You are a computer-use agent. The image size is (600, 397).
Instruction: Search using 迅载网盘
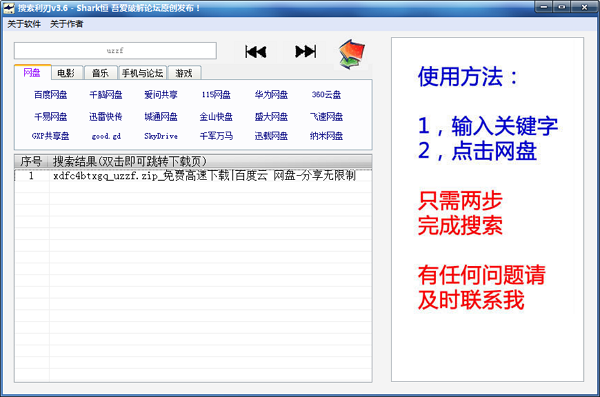click(271, 136)
